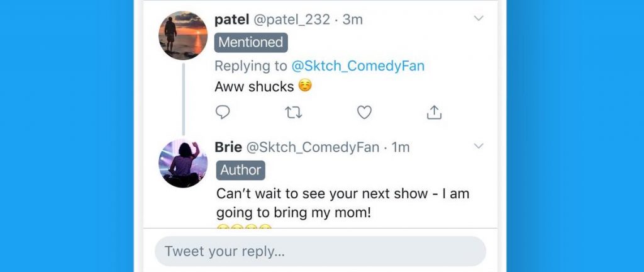Open patel's profile picture
Image resolution: width=644 pixels, height=272 pixels.
182,35
